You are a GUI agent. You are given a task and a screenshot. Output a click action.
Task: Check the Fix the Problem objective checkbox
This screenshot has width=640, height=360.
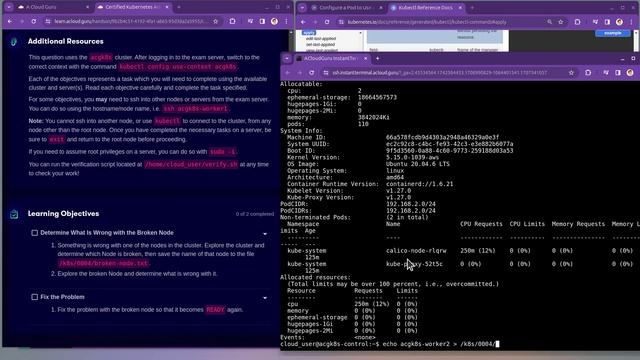[x=35, y=297]
